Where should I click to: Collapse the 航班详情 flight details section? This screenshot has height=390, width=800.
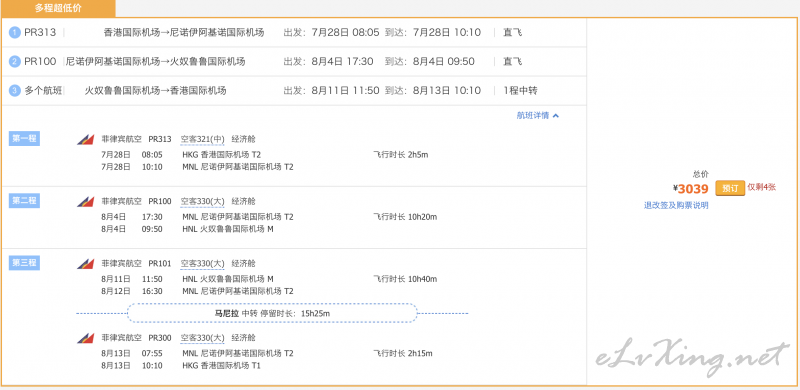coord(538,115)
